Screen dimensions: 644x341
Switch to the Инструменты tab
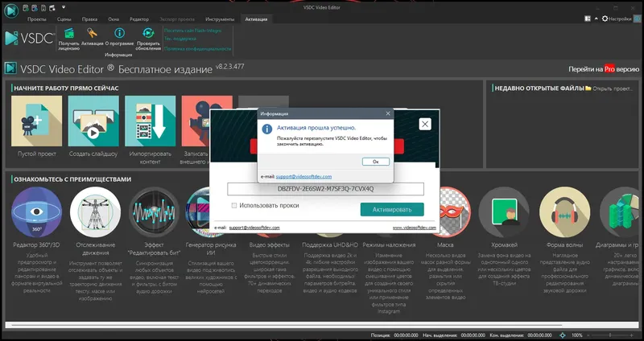point(220,19)
